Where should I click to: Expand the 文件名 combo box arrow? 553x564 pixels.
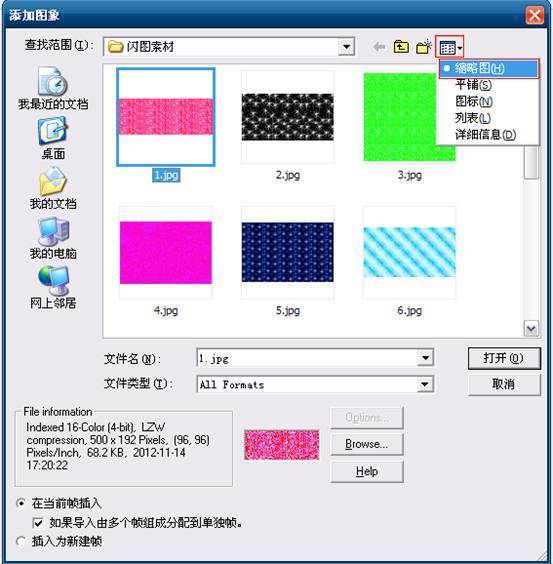[x=425, y=358]
